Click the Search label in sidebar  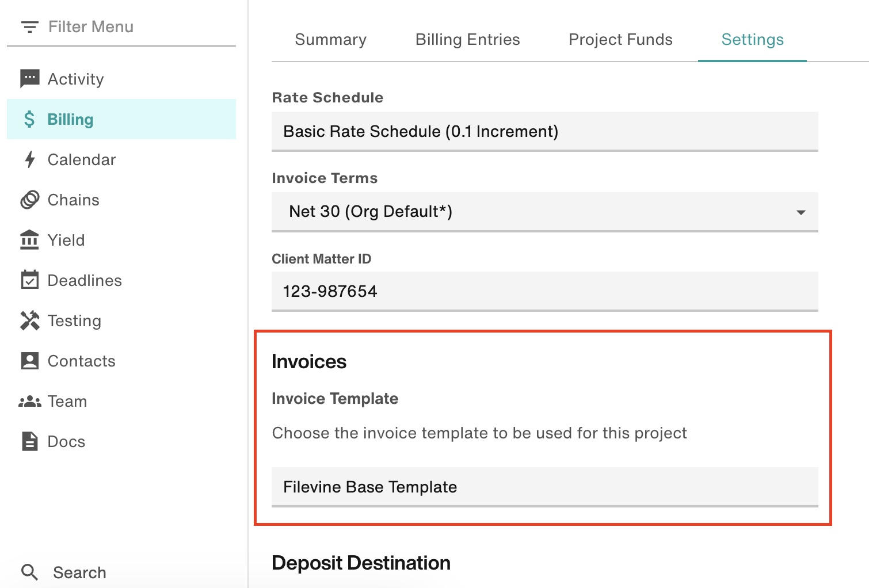tap(80, 572)
